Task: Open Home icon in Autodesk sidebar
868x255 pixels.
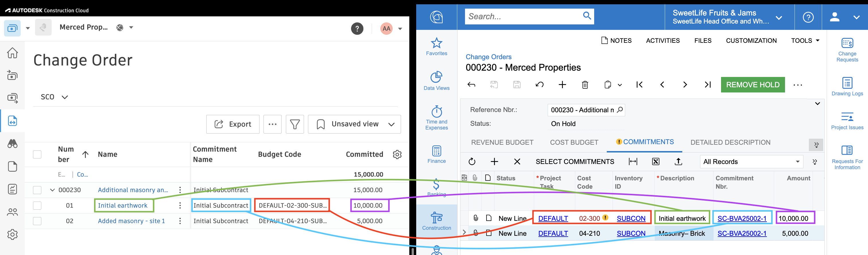Action: pyautogui.click(x=12, y=53)
